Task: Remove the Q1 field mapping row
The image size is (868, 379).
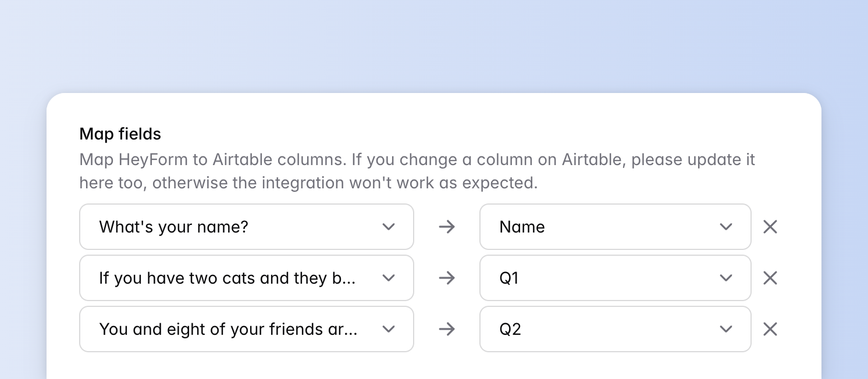Action: point(770,278)
